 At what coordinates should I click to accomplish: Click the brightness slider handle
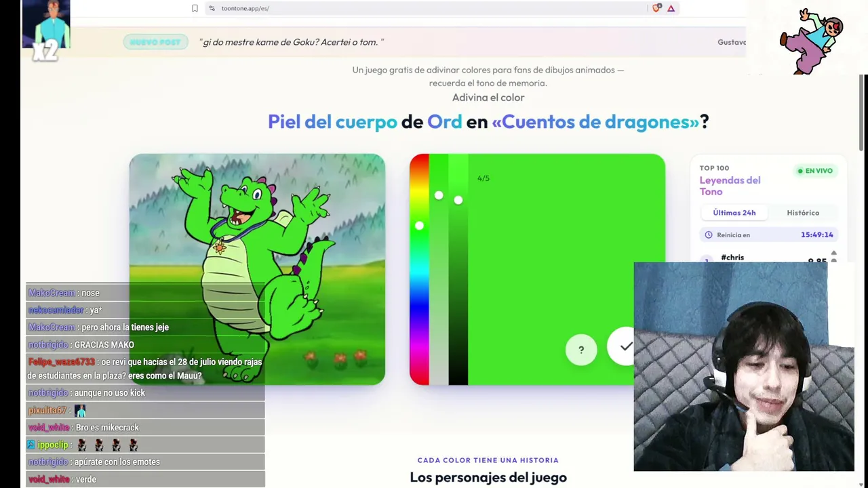coord(458,200)
